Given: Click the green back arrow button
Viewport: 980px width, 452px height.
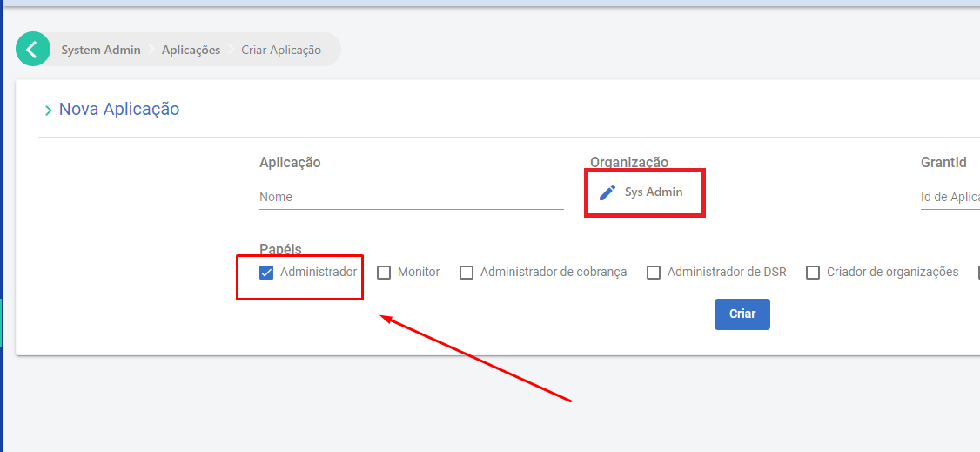Looking at the screenshot, I should [32, 49].
